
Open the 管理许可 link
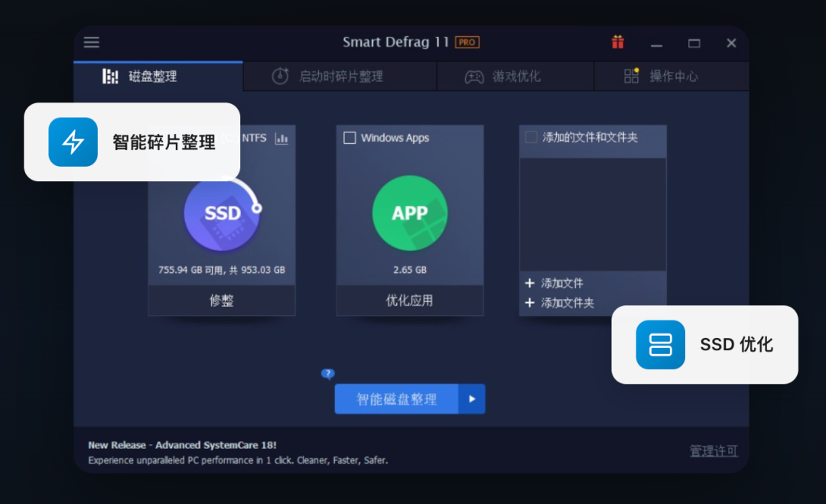(714, 450)
